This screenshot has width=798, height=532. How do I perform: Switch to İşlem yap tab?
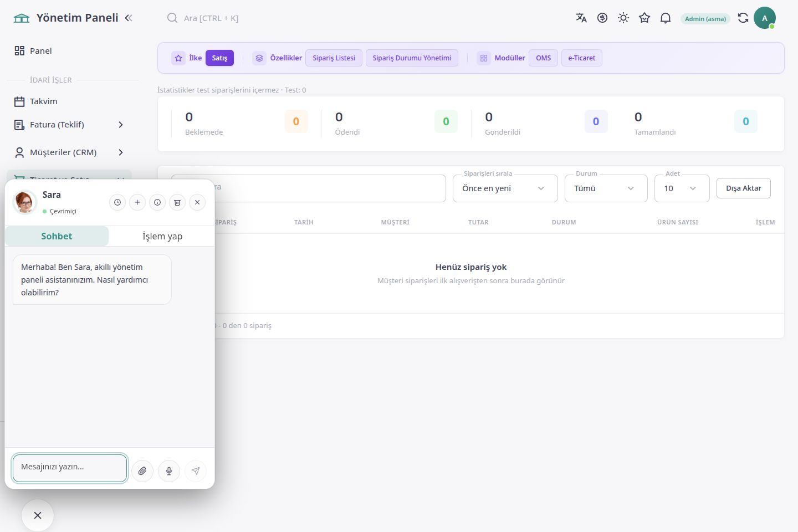[x=162, y=236]
